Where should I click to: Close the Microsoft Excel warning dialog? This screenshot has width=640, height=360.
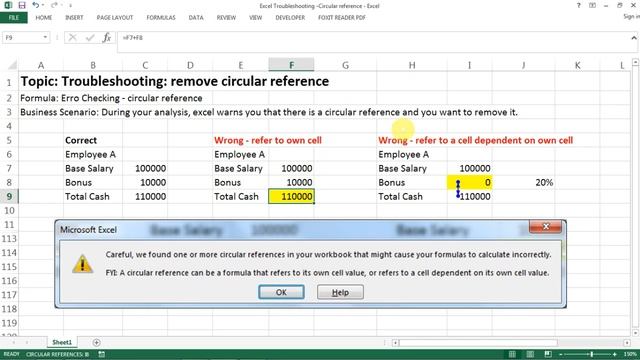click(545, 227)
